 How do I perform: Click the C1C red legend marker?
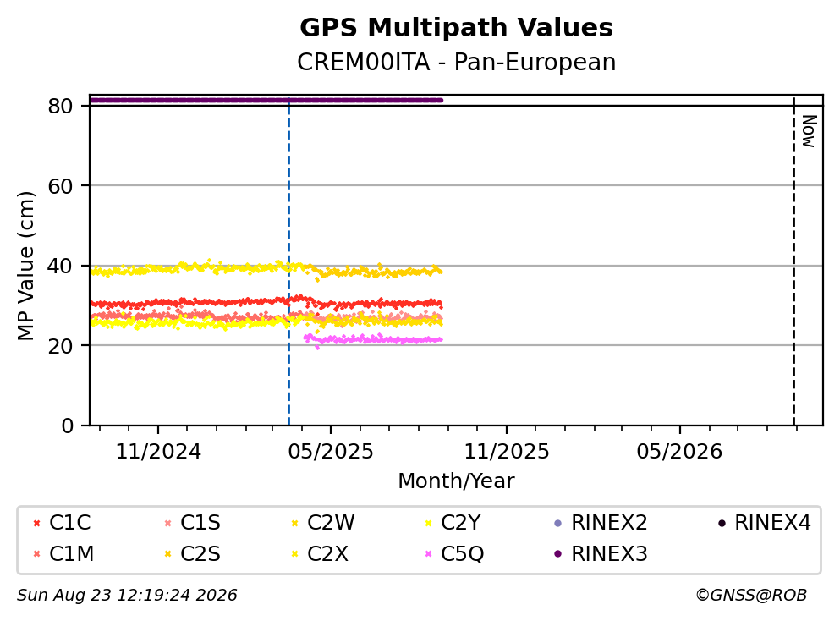(x=36, y=523)
